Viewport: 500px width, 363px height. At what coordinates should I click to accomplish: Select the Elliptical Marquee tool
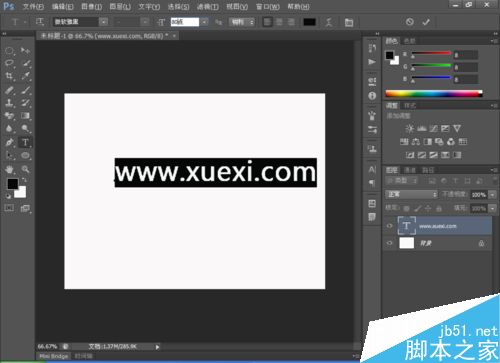click(9, 51)
